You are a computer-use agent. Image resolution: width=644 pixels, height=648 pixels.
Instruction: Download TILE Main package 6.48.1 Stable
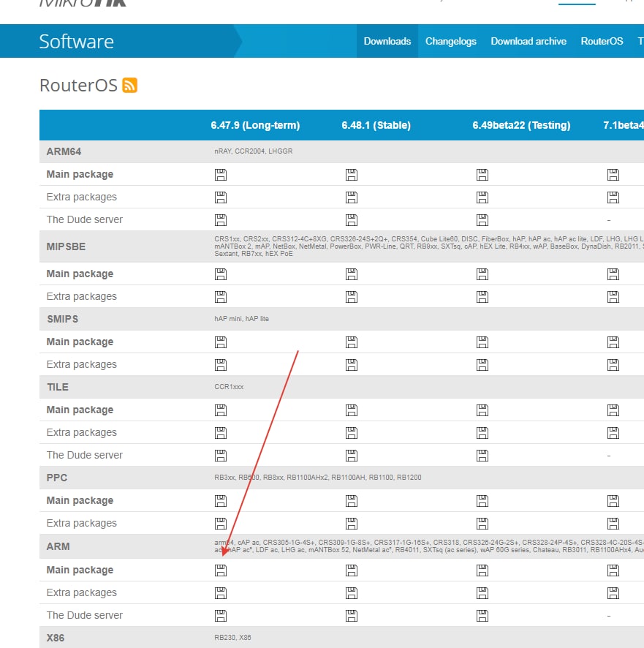(x=352, y=410)
